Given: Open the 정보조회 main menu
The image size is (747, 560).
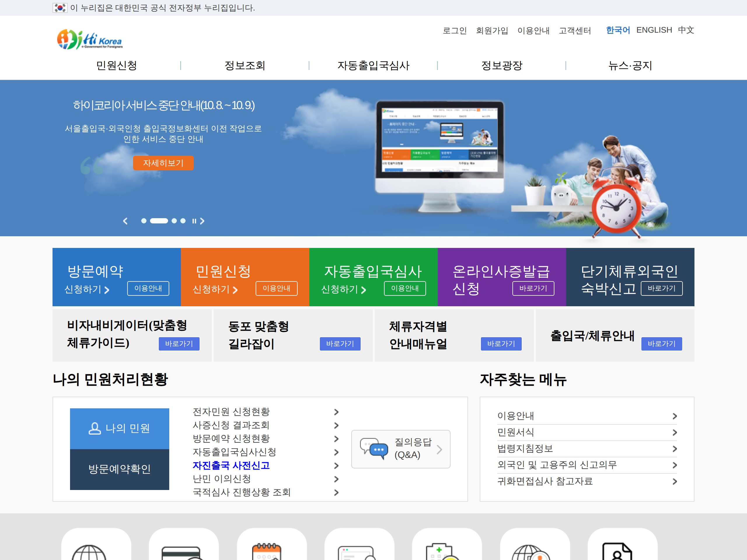Looking at the screenshot, I should click(x=245, y=65).
